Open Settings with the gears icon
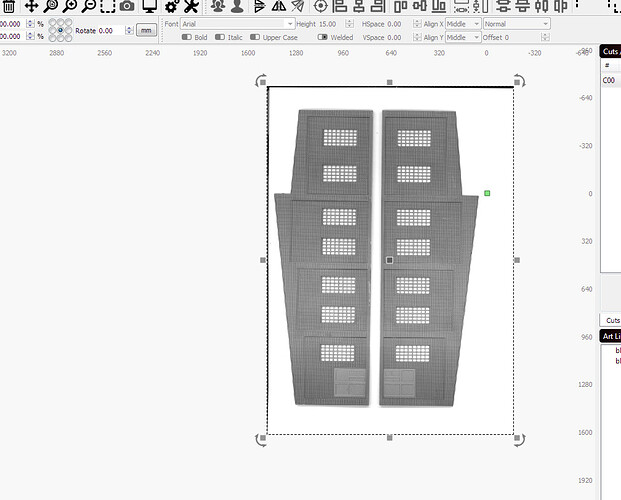621x500 pixels. click(x=172, y=6)
